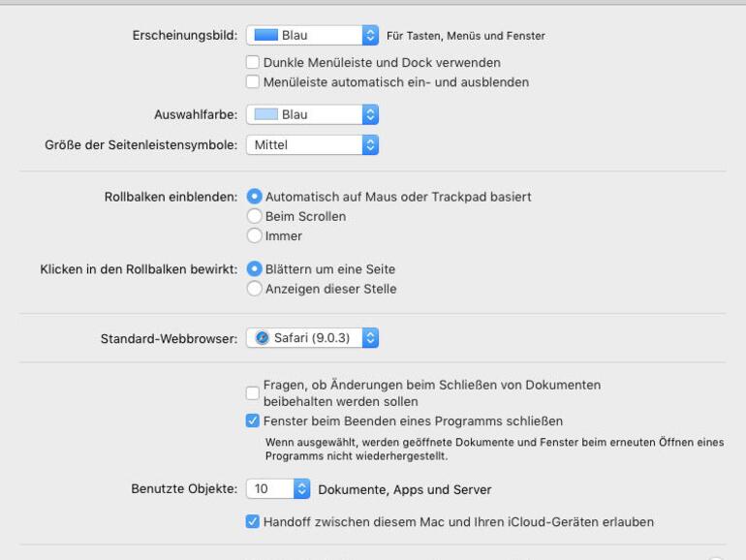
Task: Select "Blättern um eine Seite" option
Action: tap(255, 268)
